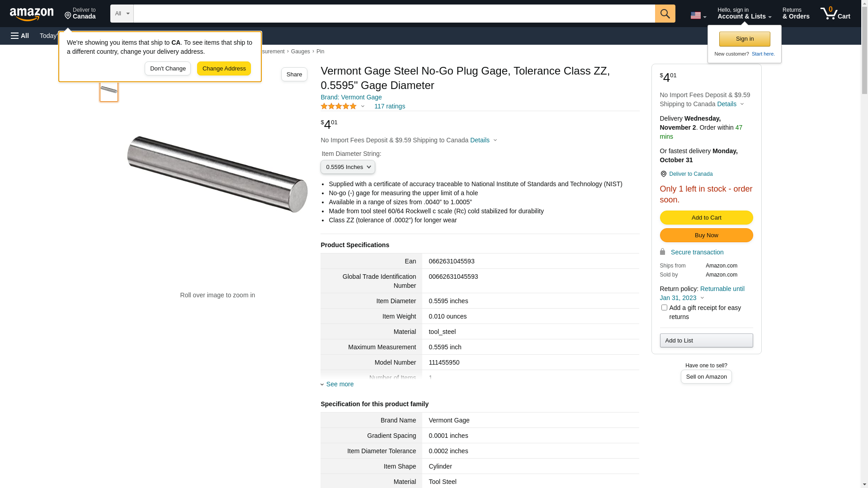Open the 117 ratings link
Viewport: 868px width, 488px height.
click(389, 106)
